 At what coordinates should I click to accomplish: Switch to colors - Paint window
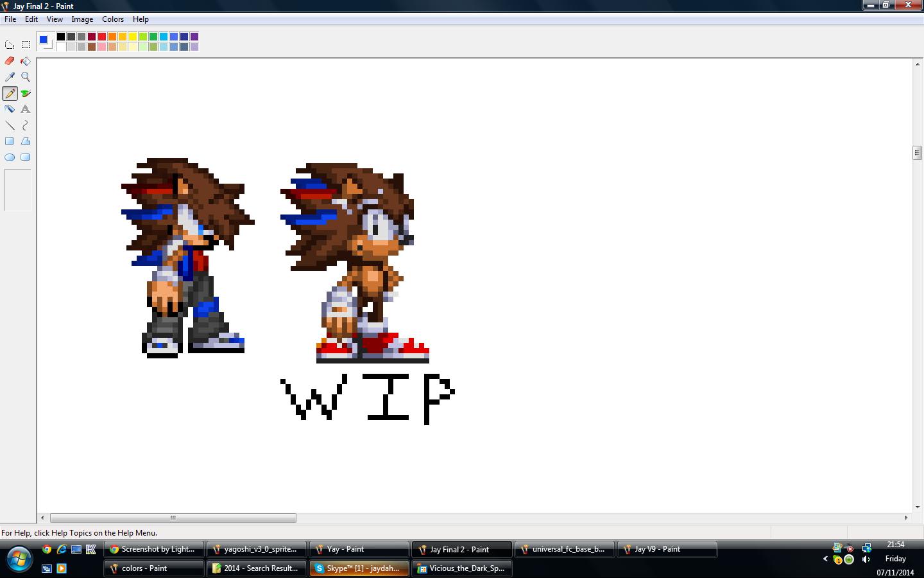pyautogui.click(x=154, y=568)
